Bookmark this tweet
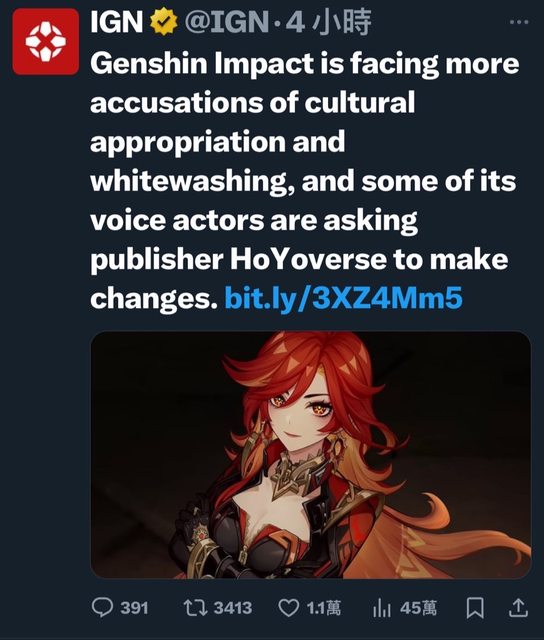The image size is (544, 640). (x=475, y=608)
